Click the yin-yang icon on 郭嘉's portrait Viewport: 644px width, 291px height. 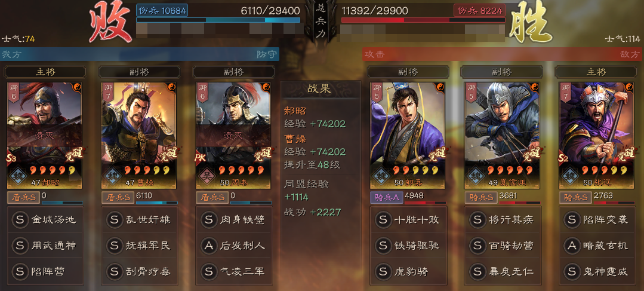[440, 87]
